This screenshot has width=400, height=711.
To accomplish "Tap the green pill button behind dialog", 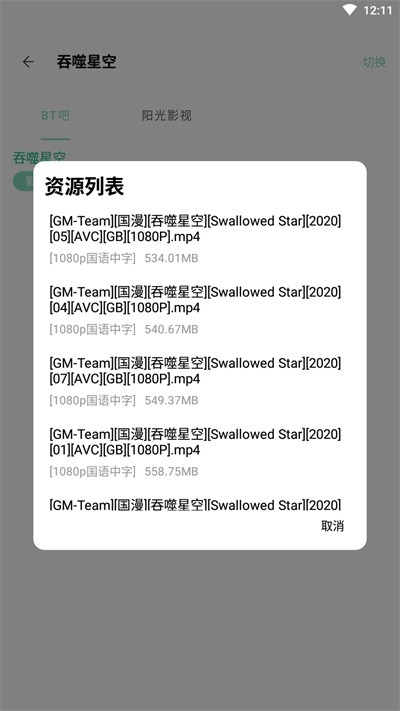I will [x=23, y=181].
